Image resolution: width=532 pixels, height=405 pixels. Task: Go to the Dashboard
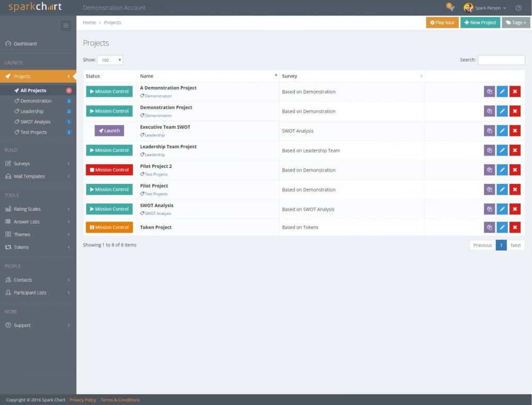[25, 43]
